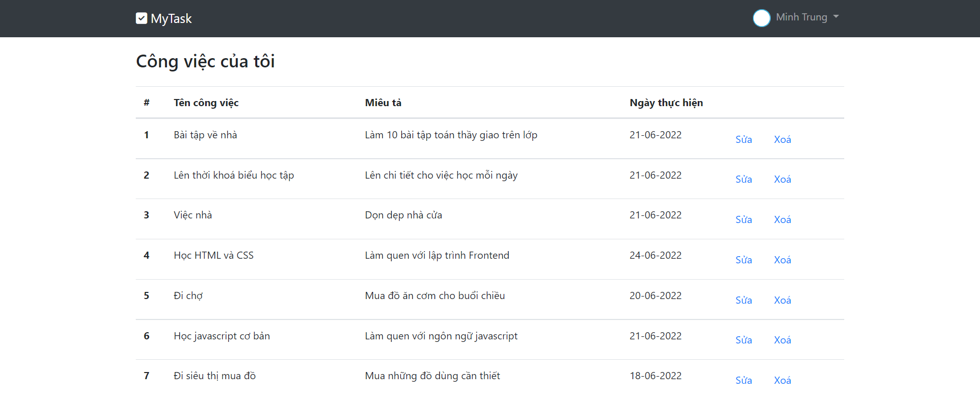Click the date 18-06-2022 in the last row
This screenshot has width=980, height=420.
[655, 375]
